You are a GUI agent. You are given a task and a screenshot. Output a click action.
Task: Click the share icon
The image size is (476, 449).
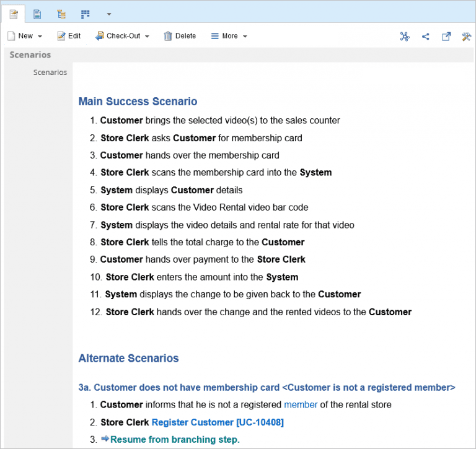tap(426, 37)
